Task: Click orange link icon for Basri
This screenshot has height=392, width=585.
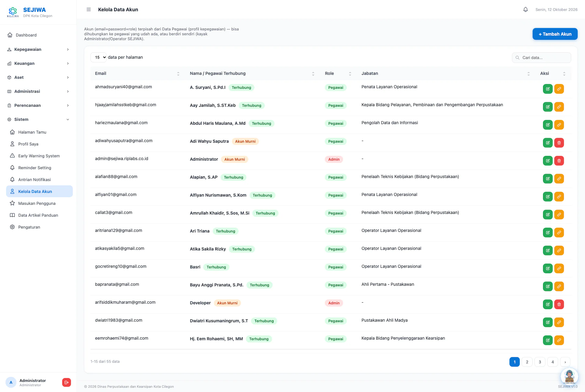Action: (559, 268)
